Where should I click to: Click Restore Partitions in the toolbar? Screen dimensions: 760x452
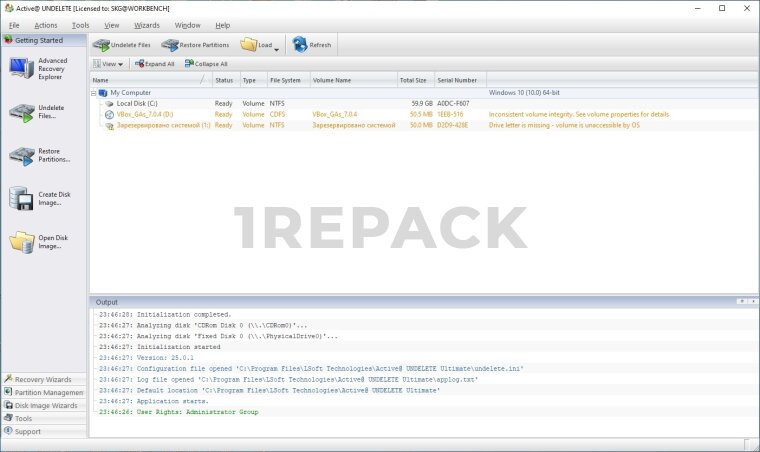[196, 45]
